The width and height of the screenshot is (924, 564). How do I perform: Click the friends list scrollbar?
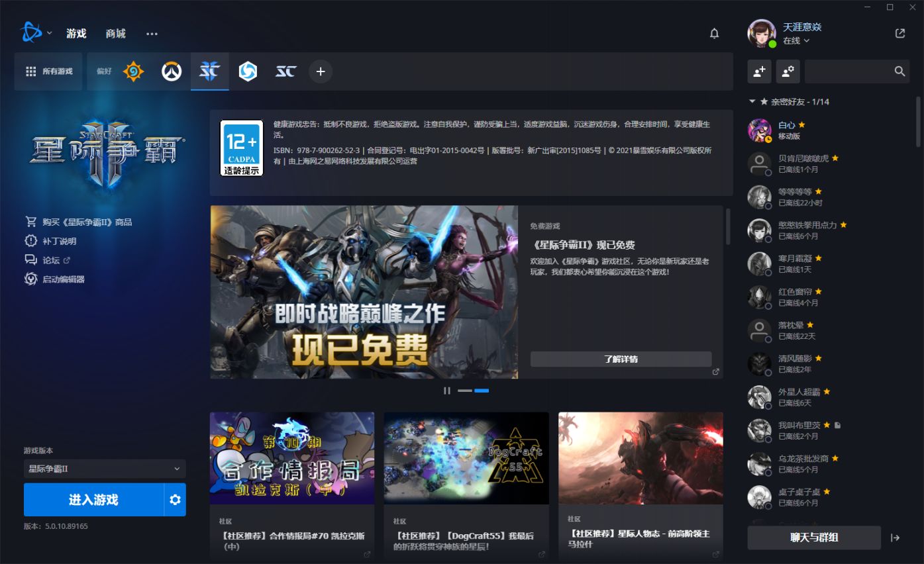click(x=919, y=122)
